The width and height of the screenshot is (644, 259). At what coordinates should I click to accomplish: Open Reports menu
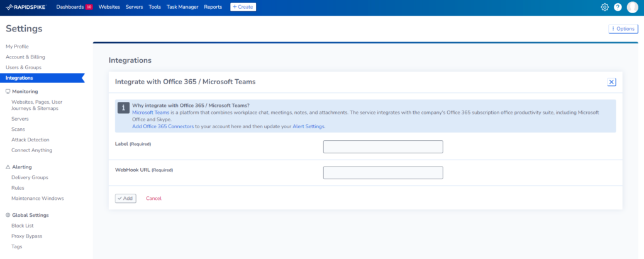pyautogui.click(x=213, y=7)
